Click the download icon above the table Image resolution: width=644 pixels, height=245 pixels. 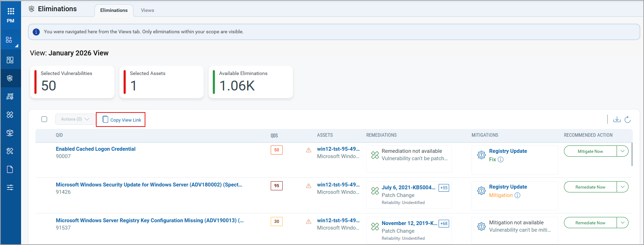tap(617, 120)
